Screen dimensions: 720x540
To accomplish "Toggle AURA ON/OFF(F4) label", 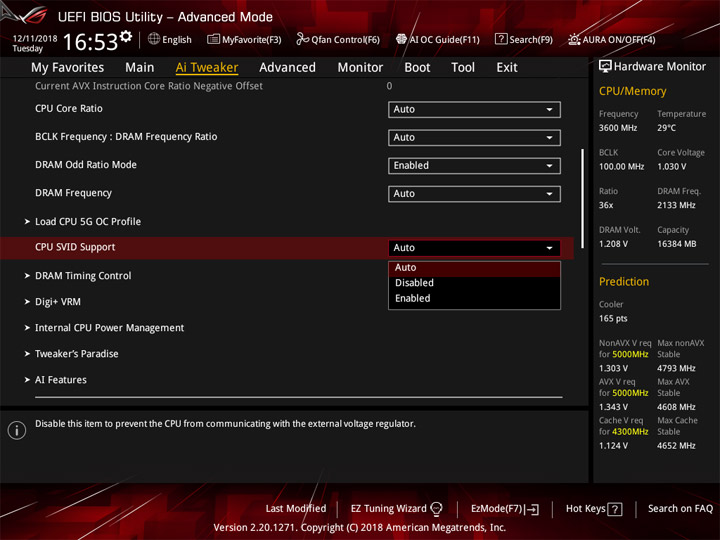I will point(619,40).
